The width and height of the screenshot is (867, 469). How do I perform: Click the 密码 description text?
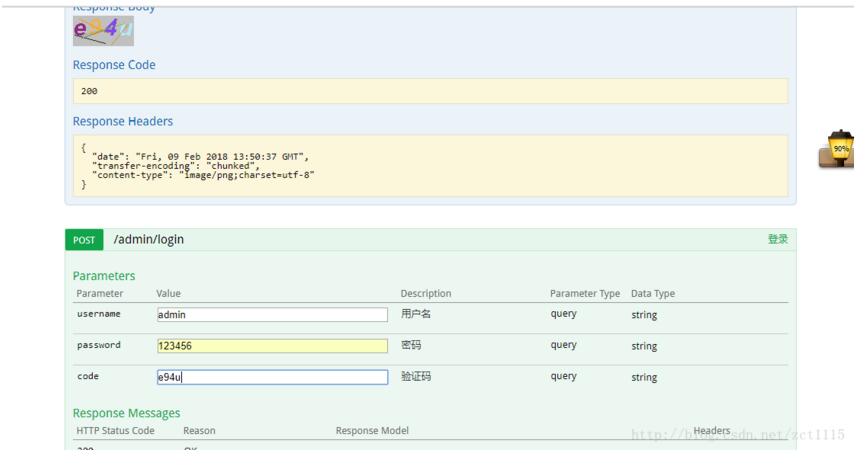tap(411, 345)
